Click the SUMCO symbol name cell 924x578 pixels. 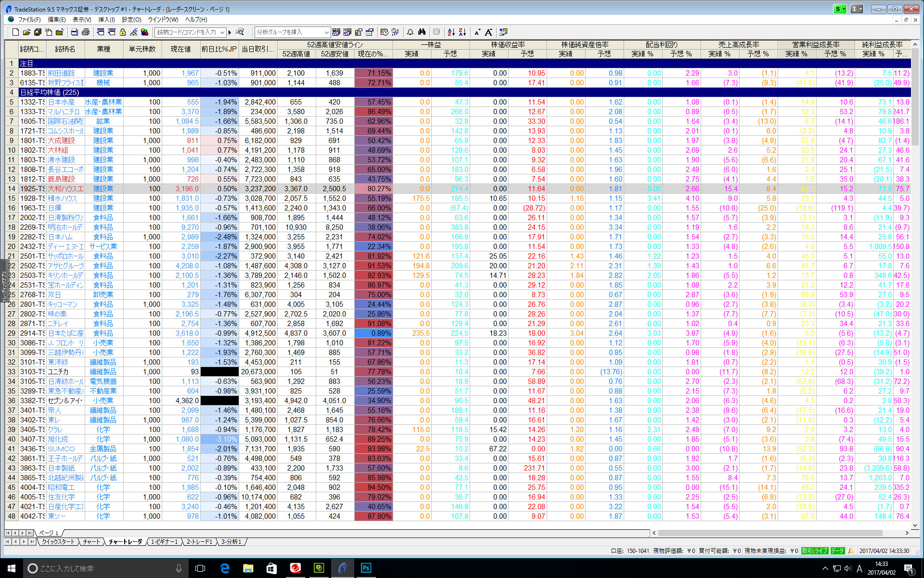click(65, 449)
